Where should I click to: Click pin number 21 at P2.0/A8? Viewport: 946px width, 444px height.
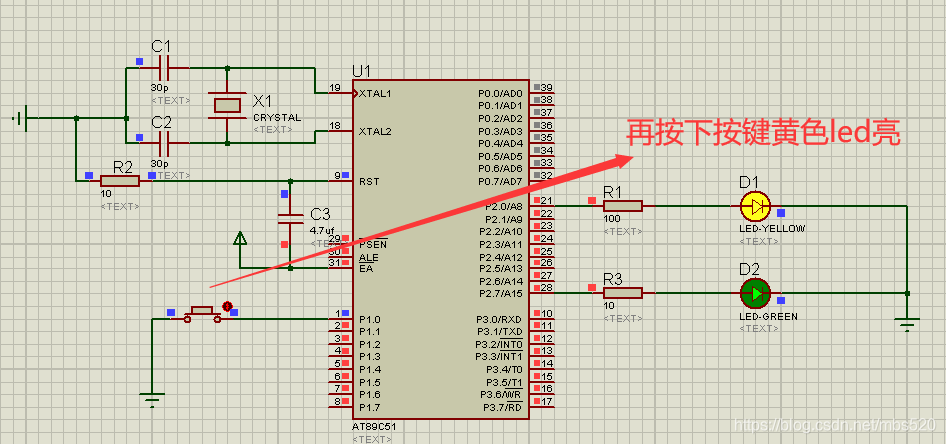pyautogui.click(x=547, y=200)
